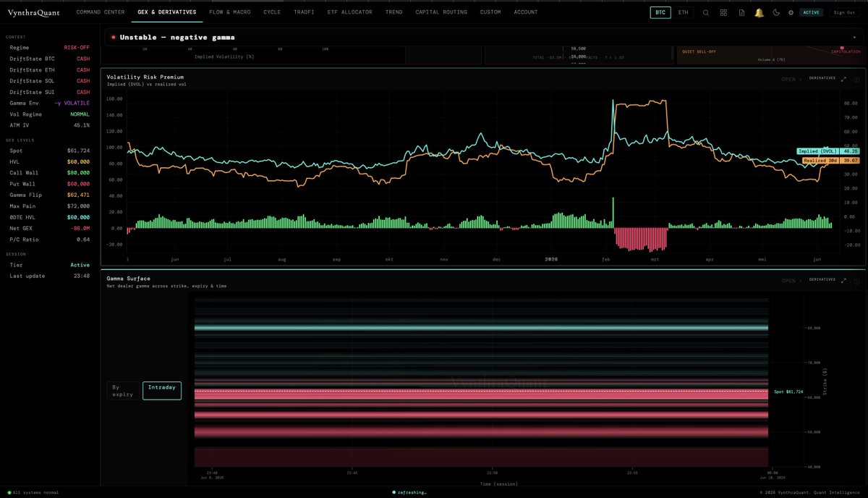Open the notifications bell

tap(759, 12)
